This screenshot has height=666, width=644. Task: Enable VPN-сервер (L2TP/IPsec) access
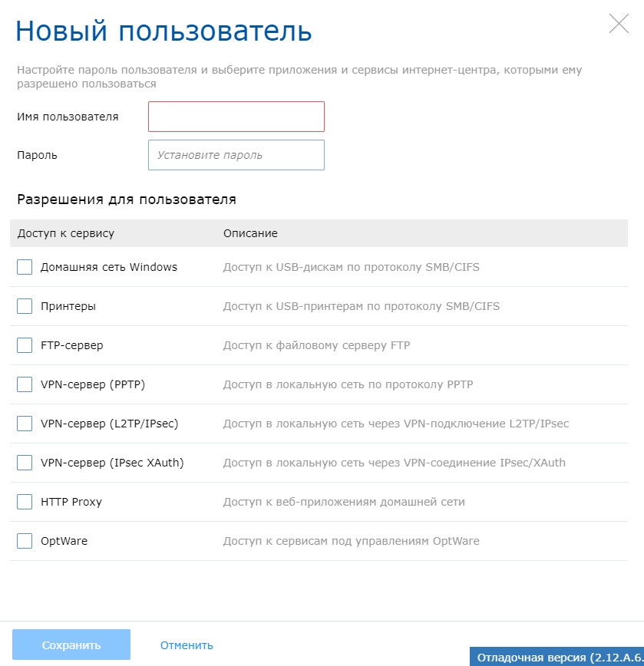[25, 424]
